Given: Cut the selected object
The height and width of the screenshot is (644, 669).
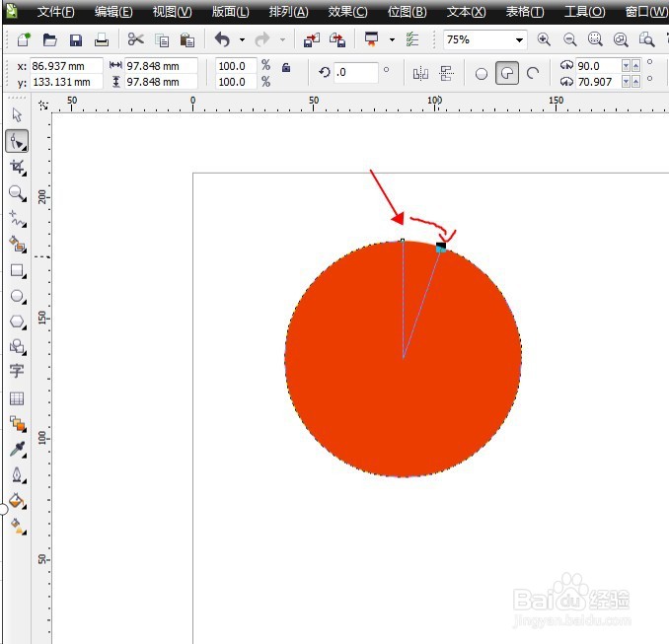Looking at the screenshot, I should 136,39.
